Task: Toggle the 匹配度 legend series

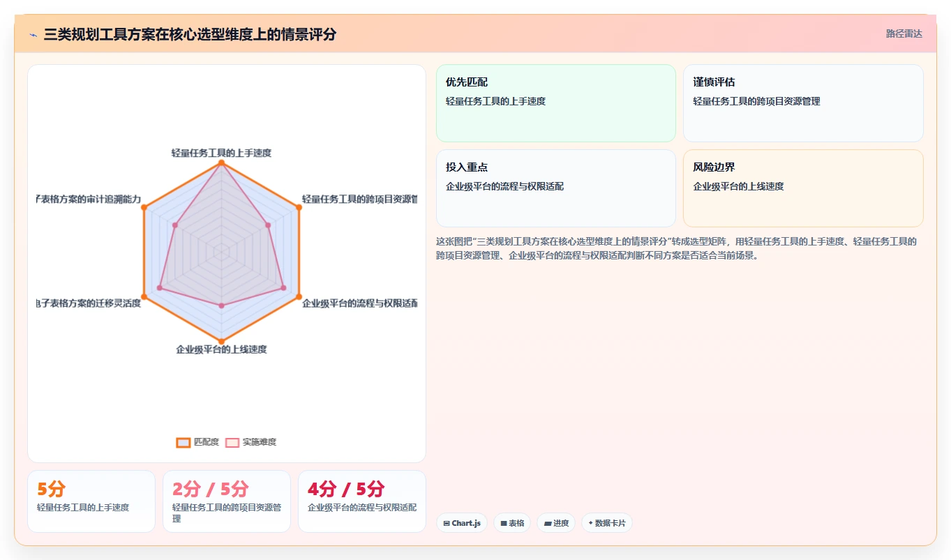Action: pos(198,442)
